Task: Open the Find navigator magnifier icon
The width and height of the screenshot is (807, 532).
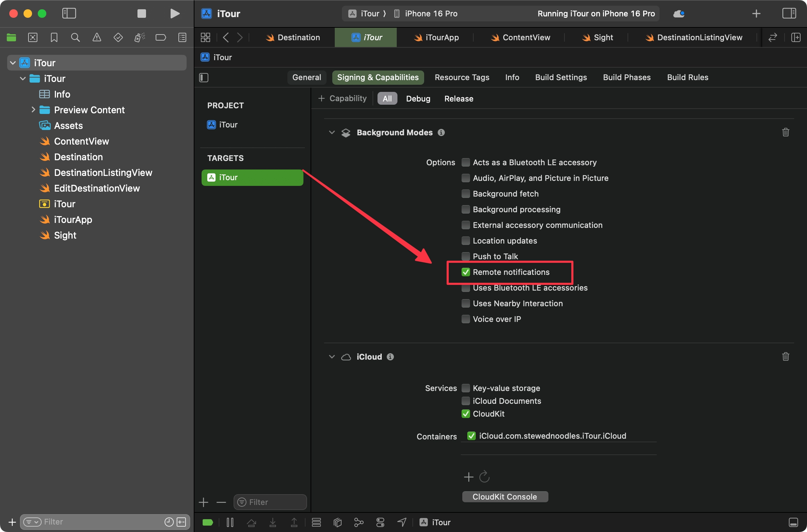Action: point(75,37)
